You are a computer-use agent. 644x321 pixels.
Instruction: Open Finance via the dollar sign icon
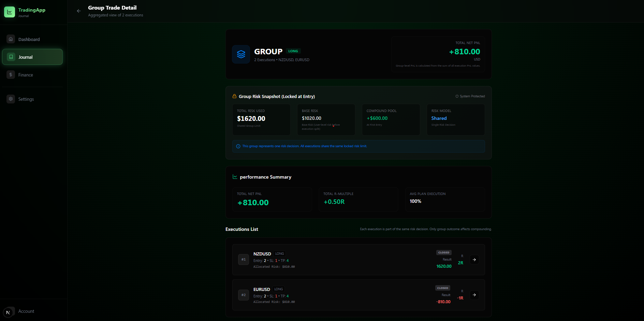[x=11, y=74]
